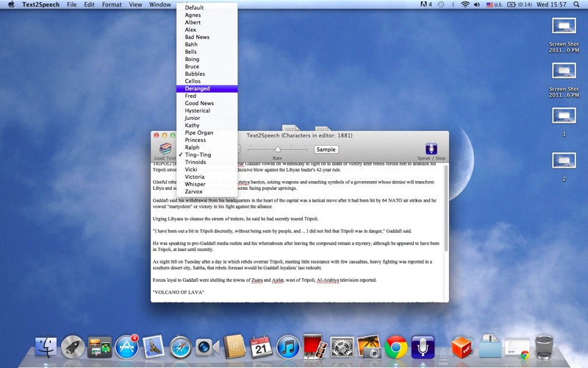This screenshot has height=368, width=588.
Task: Open the Window menu
Action: (x=160, y=4)
